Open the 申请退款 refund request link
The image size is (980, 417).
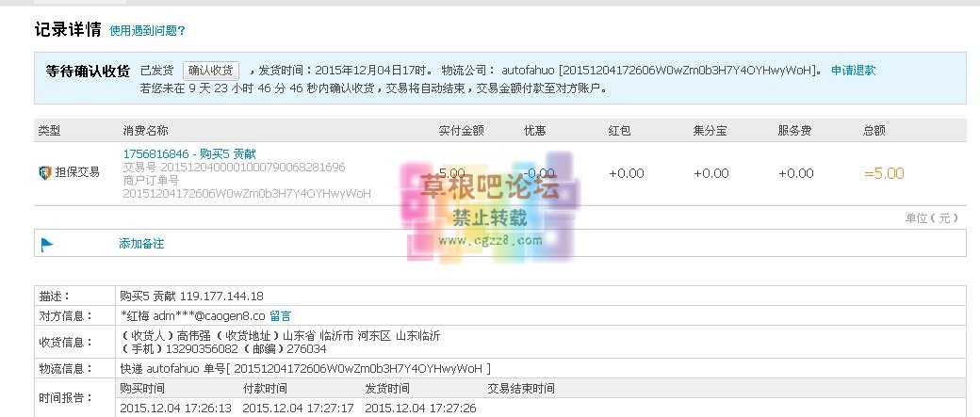coord(853,70)
